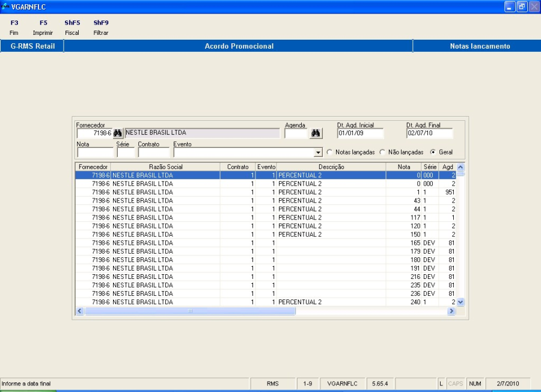This screenshot has height=392, width=541.
Task: Click horizontal scroll right arrow
Action: pyautogui.click(x=451, y=311)
